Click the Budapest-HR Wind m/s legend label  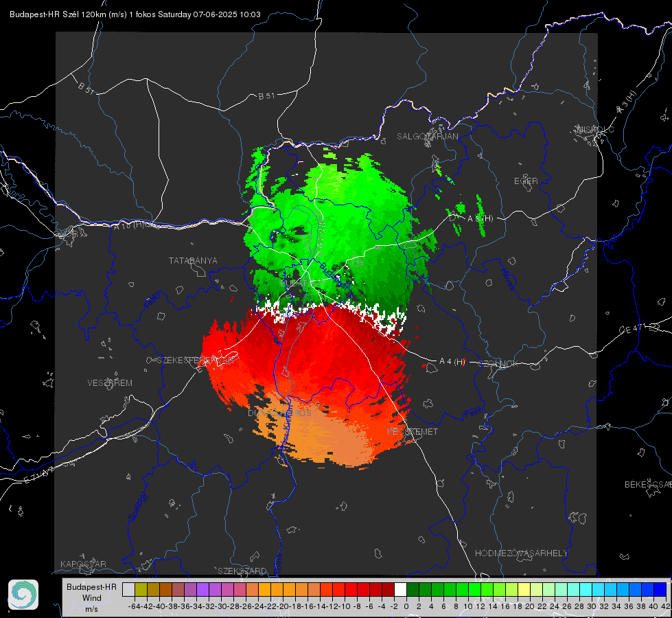tap(91, 598)
